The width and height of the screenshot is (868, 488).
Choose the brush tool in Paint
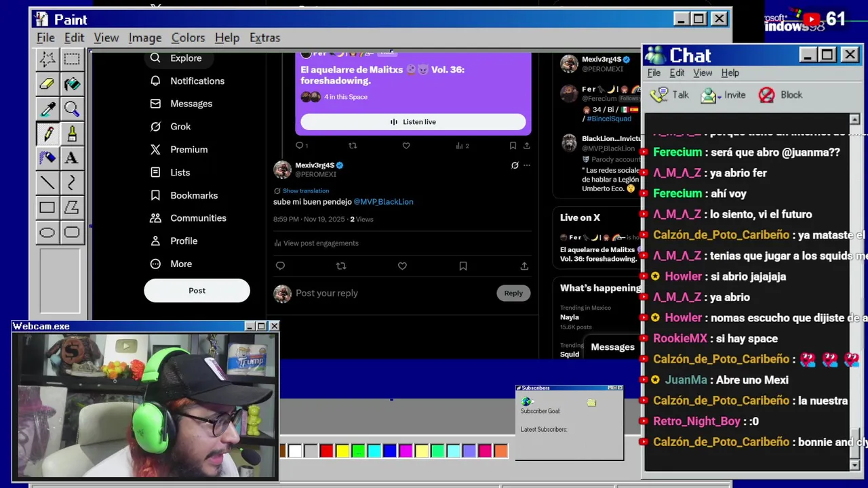point(71,133)
